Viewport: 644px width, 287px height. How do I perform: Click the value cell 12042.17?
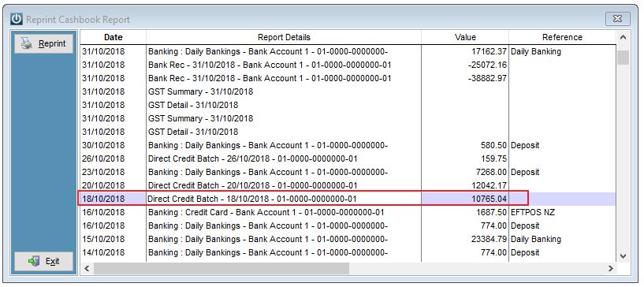tap(465, 185)
